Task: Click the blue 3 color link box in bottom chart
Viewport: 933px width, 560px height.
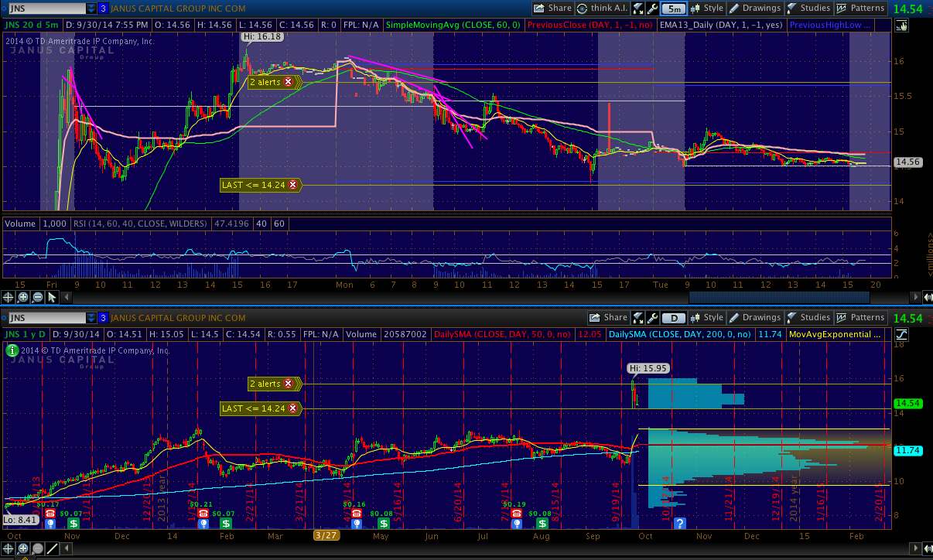Action: coord(103,318)
